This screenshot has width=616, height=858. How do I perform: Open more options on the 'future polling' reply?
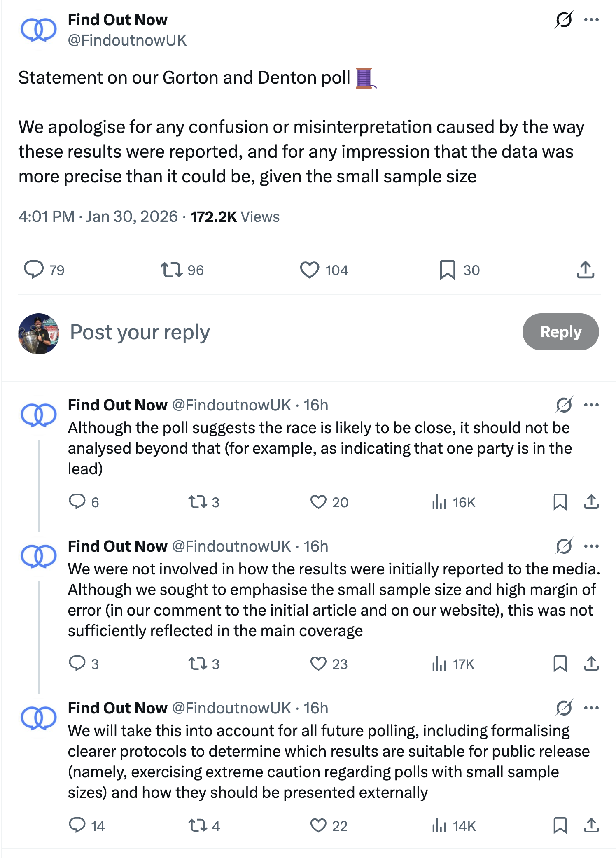coord(591,708)
